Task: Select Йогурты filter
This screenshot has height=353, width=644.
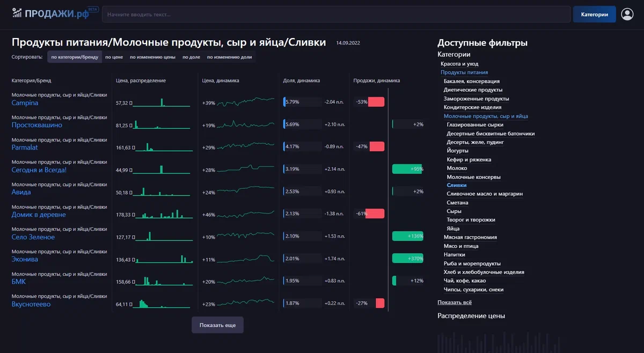Action: coord(458,151)
